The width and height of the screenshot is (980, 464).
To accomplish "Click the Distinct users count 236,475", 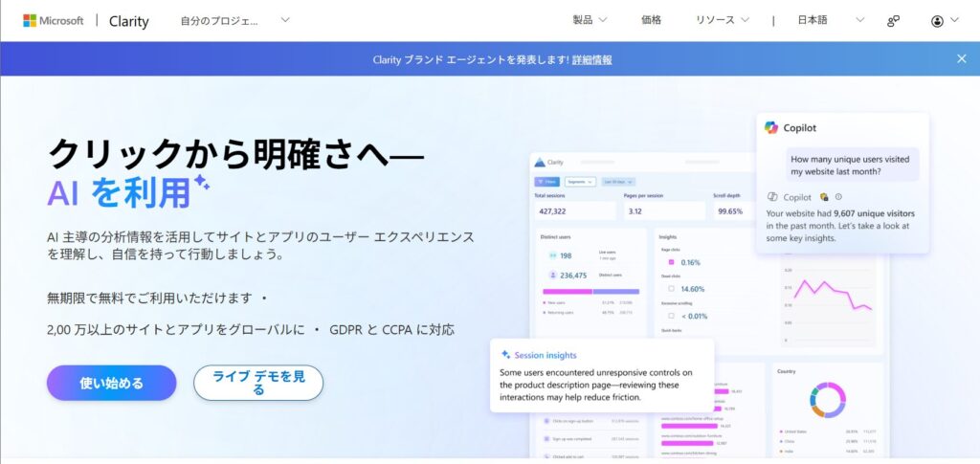I will pos(573,275).
